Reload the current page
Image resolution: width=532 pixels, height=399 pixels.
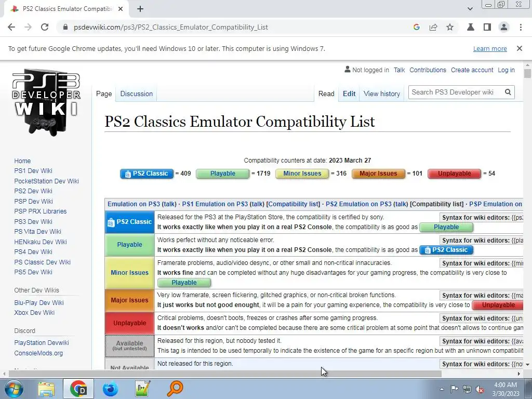coord(45,27)
